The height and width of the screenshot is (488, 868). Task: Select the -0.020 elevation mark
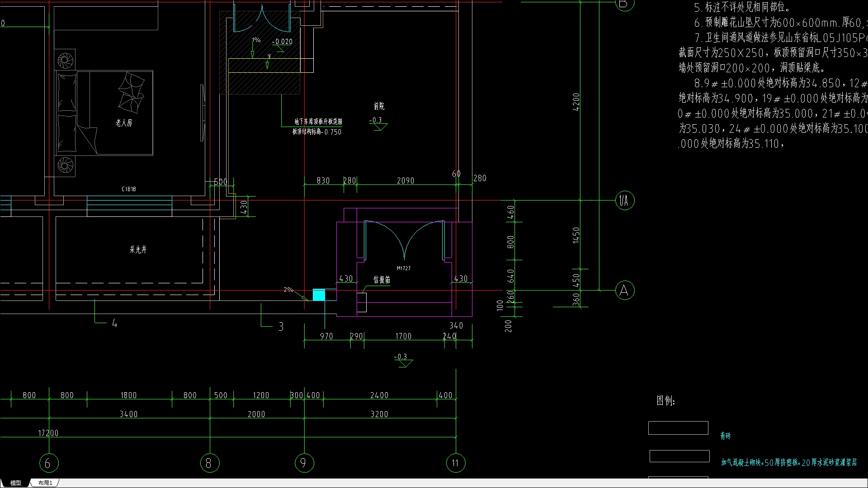click(x=283, y=42)
